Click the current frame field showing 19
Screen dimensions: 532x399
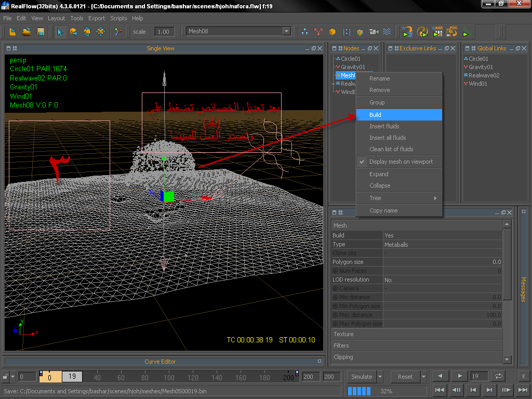[x=478, y=376]
